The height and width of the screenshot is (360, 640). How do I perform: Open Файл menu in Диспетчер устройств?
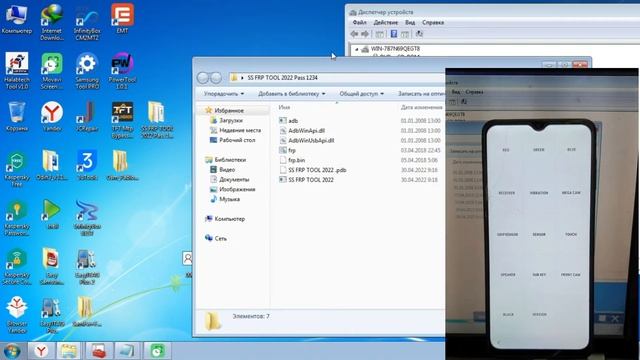[359, 22]
